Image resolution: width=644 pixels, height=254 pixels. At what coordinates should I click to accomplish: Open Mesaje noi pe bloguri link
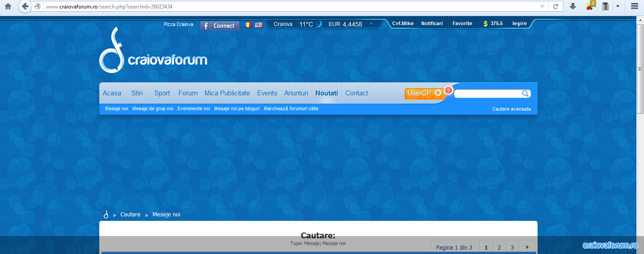237,109
